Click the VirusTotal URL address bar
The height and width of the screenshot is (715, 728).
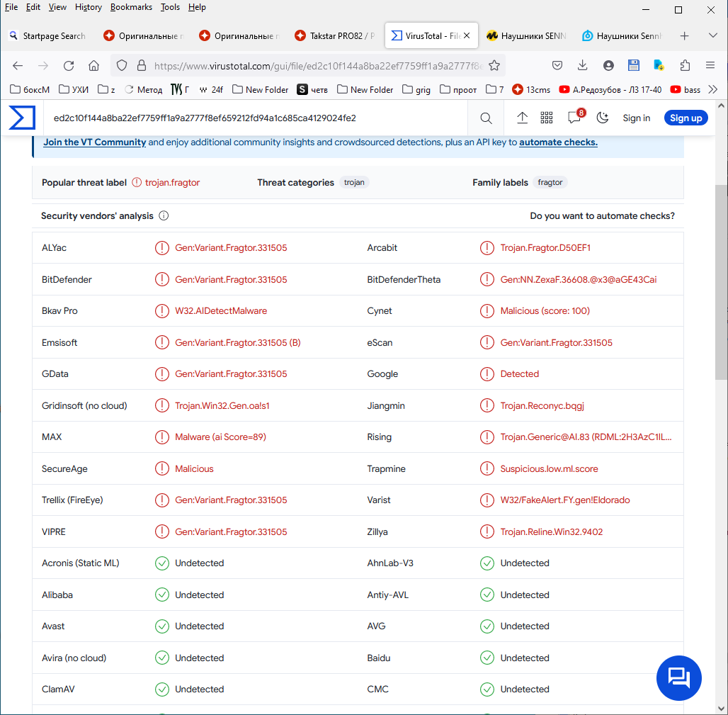pos(319,66)
